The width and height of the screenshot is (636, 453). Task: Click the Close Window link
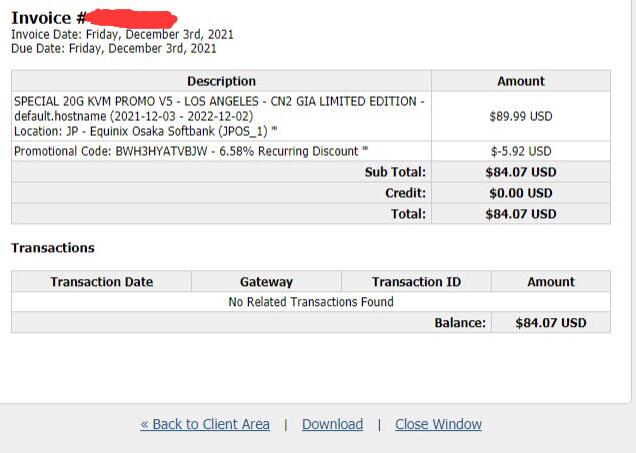[x=438, y=424]
